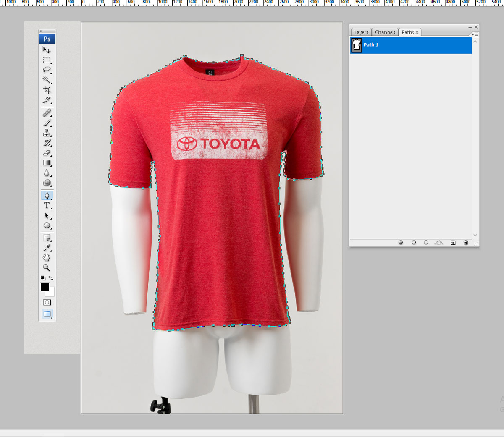Select the Rectangular Marquee tool
Viewport: 504px width, 437px height.
click(47, 60)
